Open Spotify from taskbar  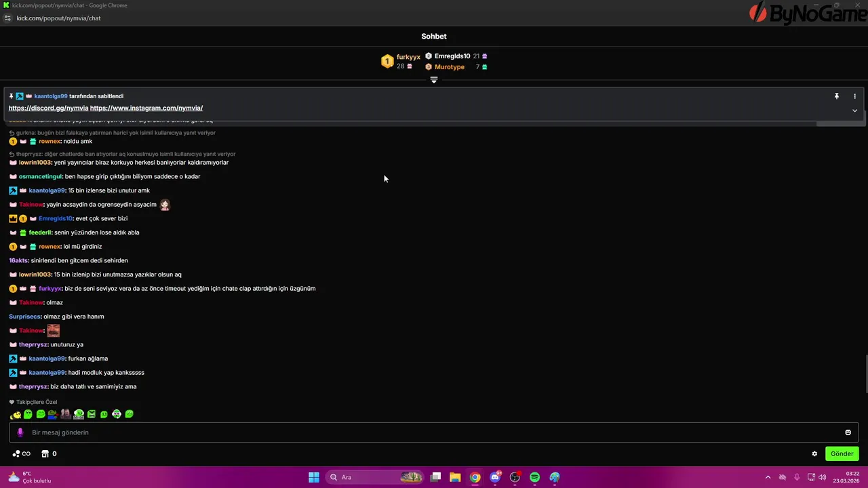(534, 477)
